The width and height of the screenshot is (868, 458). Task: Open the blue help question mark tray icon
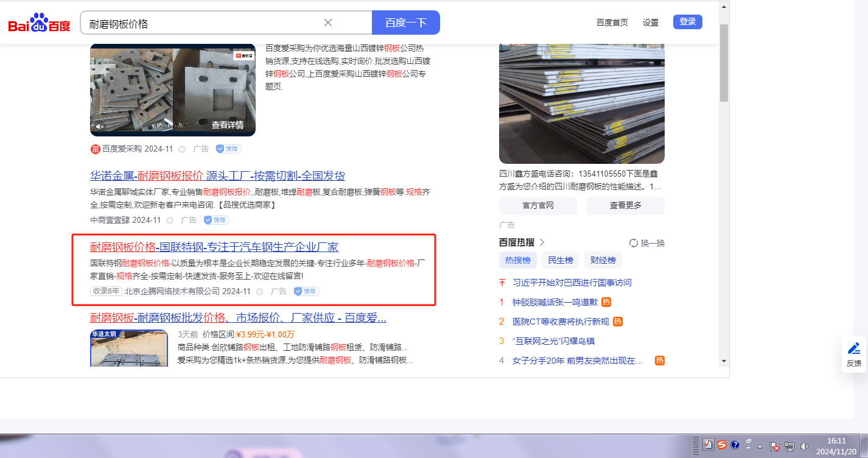(x=735, y=445)
